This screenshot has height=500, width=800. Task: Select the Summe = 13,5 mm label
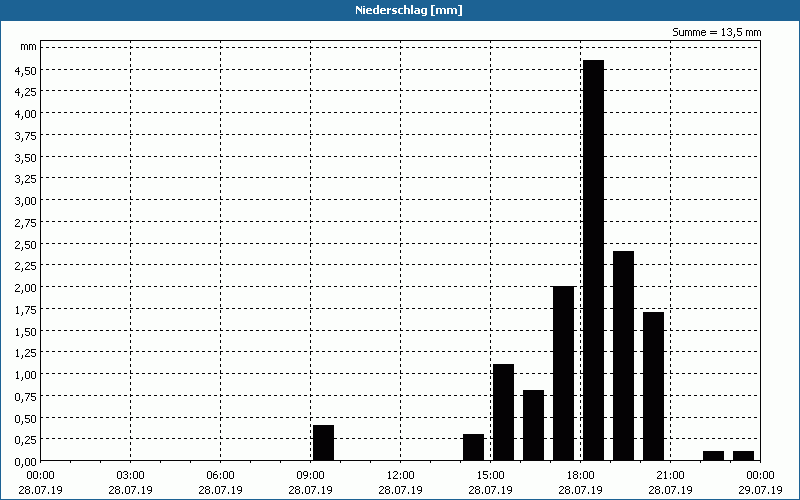point(716,33)
